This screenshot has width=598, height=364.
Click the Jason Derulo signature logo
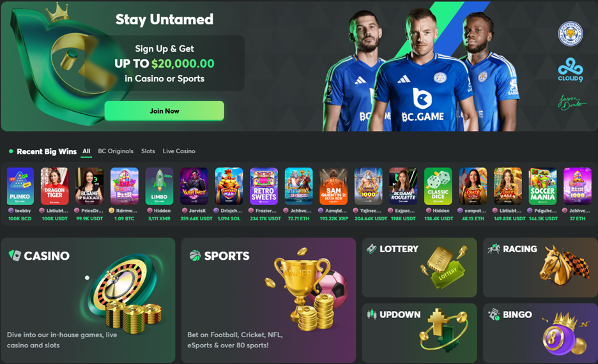(x=571, y=102)
